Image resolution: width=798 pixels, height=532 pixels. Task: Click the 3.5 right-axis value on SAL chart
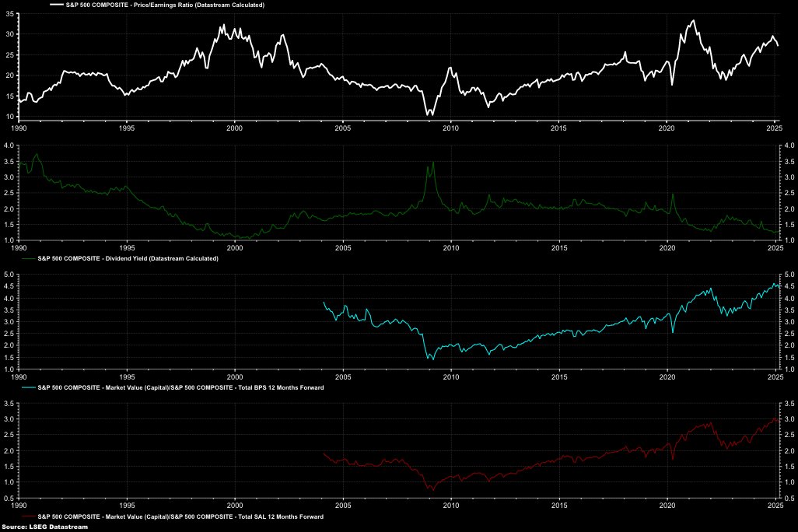click(x=789, y=404)
